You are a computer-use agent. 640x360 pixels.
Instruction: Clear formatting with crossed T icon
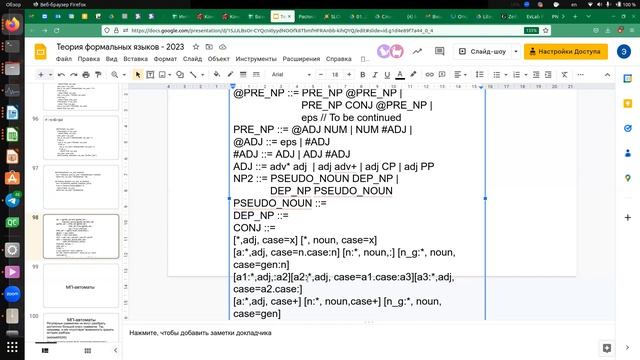coord(564,74)
